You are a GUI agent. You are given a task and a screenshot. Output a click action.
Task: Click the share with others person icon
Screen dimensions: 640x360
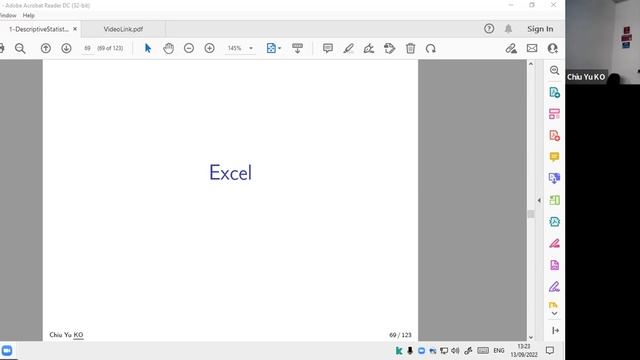click(x=553, y=48)
